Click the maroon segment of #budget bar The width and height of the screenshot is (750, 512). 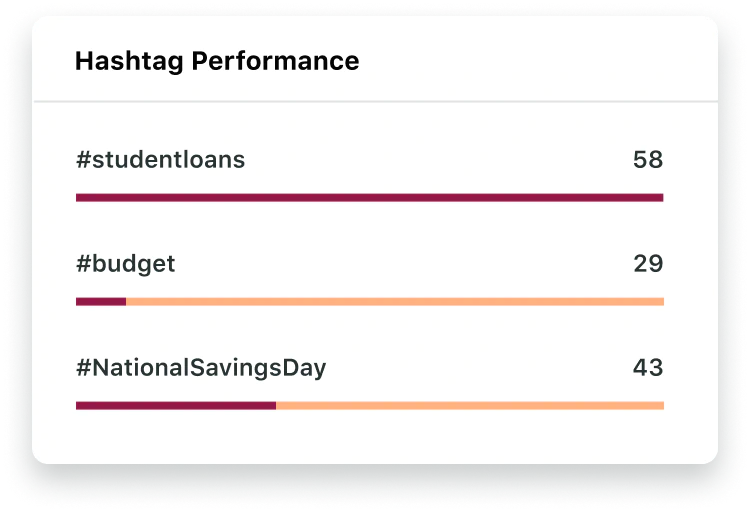coord(101,301)
